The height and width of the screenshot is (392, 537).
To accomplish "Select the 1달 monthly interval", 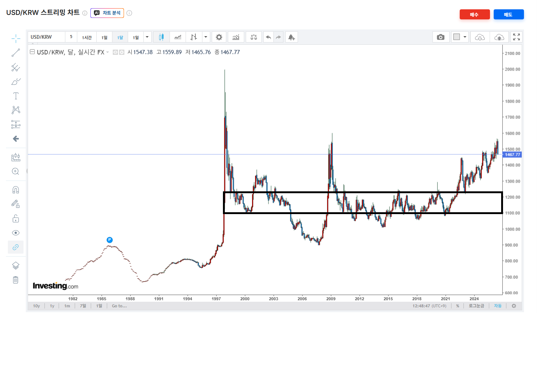I will (x=120, y=37).
